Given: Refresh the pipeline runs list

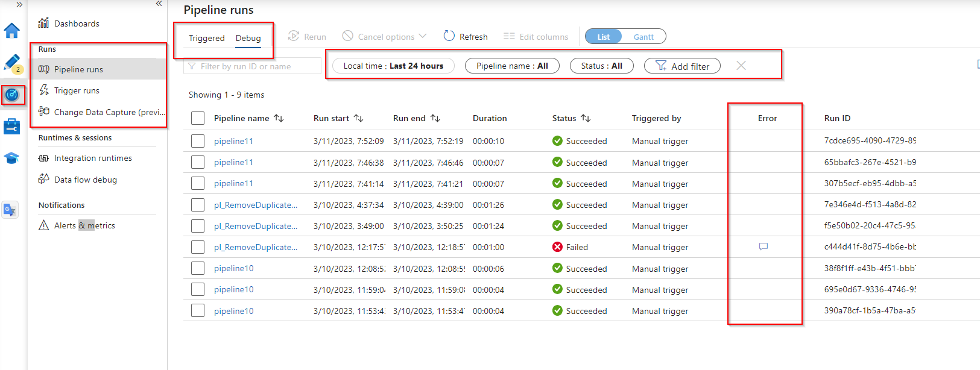Looking at the screenshot, I should 466,37.
